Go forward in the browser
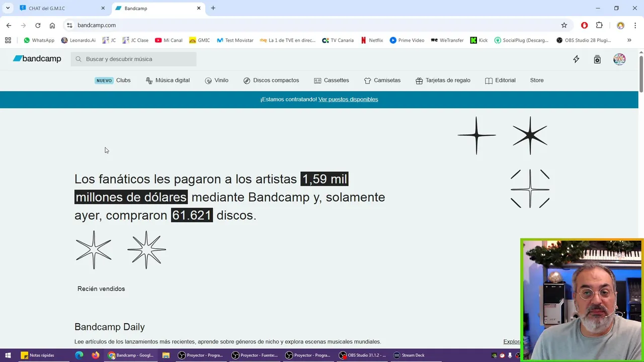This screenshot has height=362, width=644. point(23,25)
